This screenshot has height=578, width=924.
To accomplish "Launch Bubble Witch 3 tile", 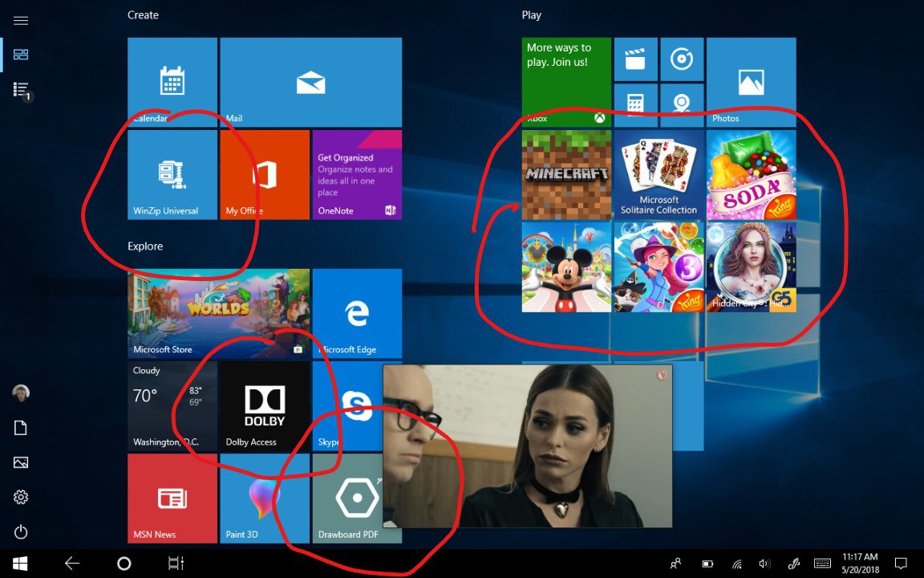I will (x=659, y=267).
